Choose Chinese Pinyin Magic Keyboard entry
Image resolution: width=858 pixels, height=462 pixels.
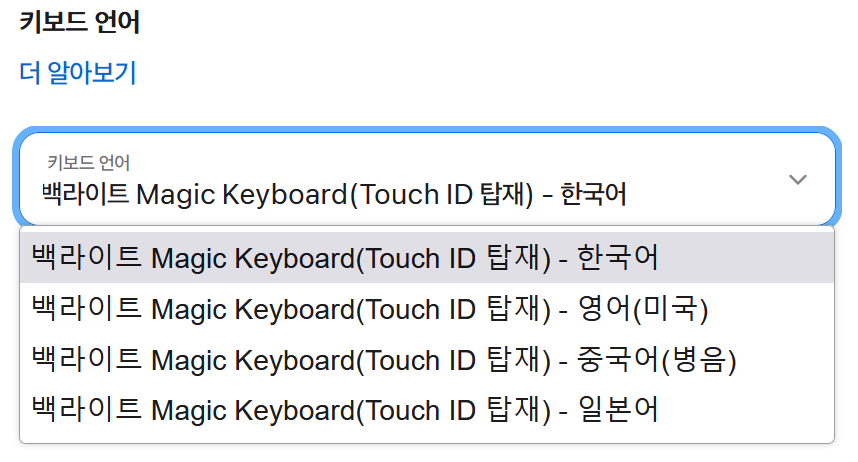pos(427,359)
